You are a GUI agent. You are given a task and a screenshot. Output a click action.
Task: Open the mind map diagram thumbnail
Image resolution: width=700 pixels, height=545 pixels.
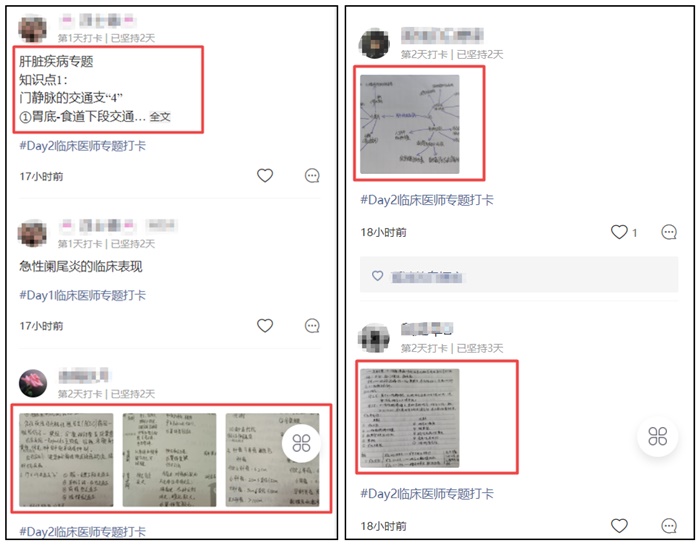(410, 124)
